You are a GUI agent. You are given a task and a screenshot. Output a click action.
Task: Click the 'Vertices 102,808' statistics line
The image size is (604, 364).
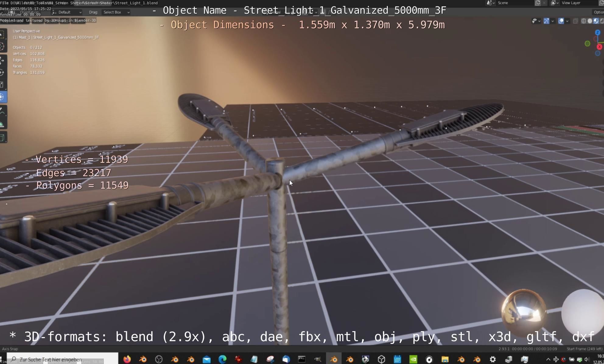click(29, 54)
